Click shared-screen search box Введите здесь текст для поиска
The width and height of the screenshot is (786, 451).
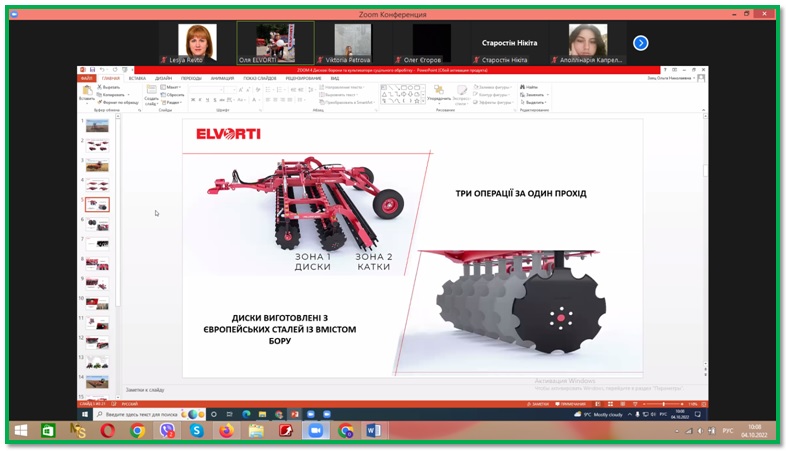tap(149, 414)
